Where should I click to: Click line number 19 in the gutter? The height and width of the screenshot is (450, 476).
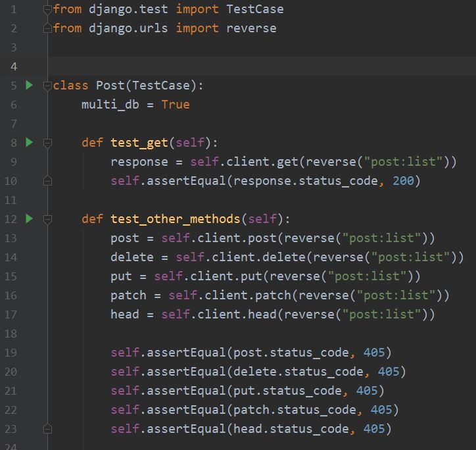coord(11,353)
